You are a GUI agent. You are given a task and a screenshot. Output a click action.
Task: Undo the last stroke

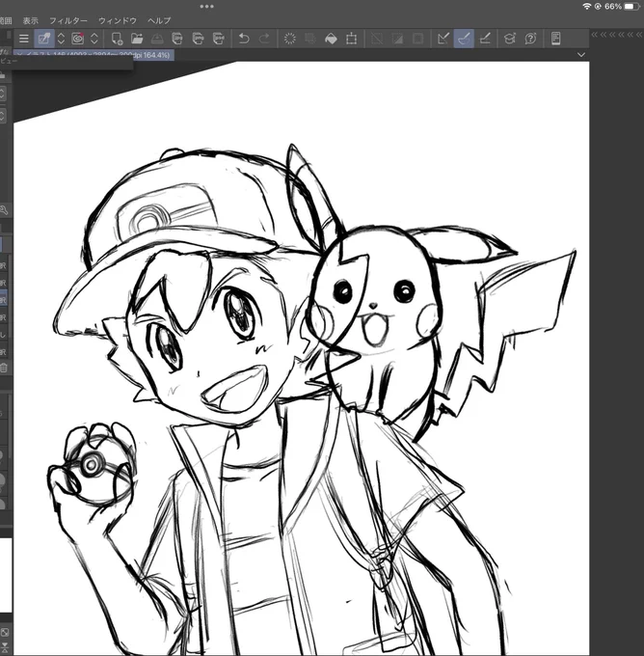tap(244, 39)
